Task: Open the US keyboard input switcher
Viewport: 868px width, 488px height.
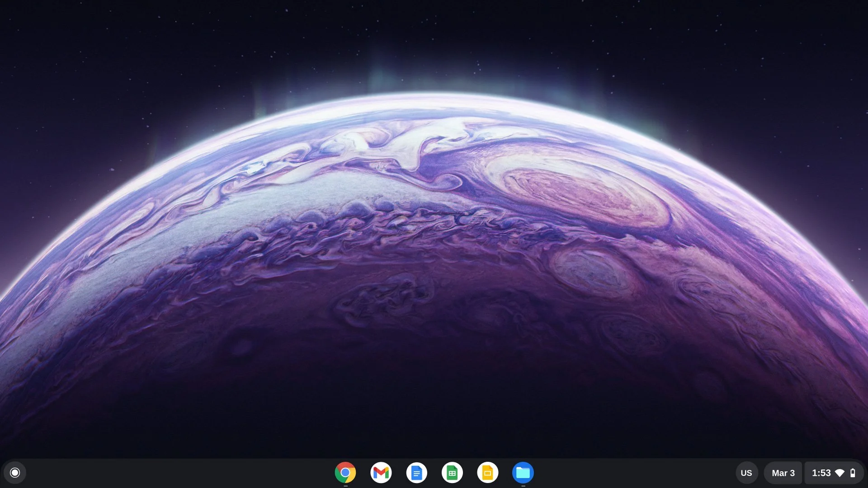Action: (746, 473)
